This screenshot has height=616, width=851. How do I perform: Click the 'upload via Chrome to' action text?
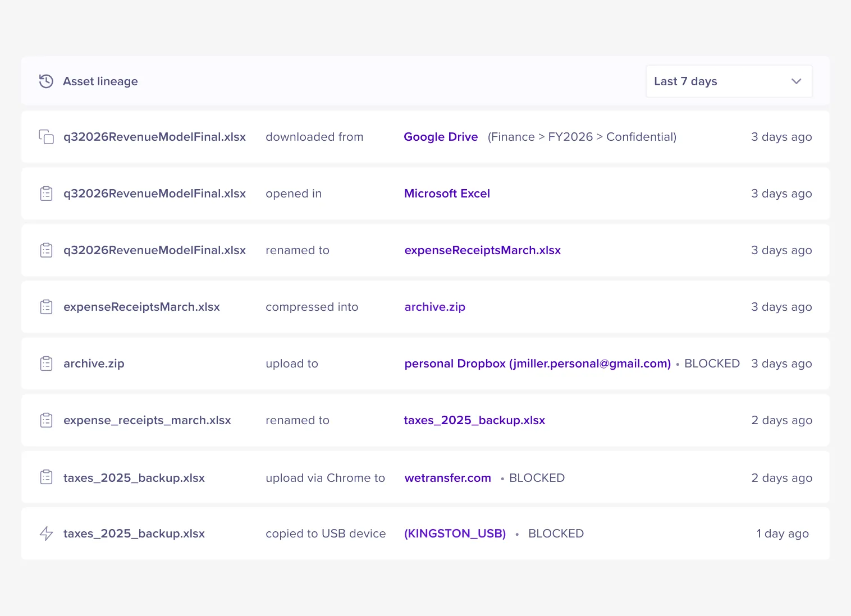325,478
